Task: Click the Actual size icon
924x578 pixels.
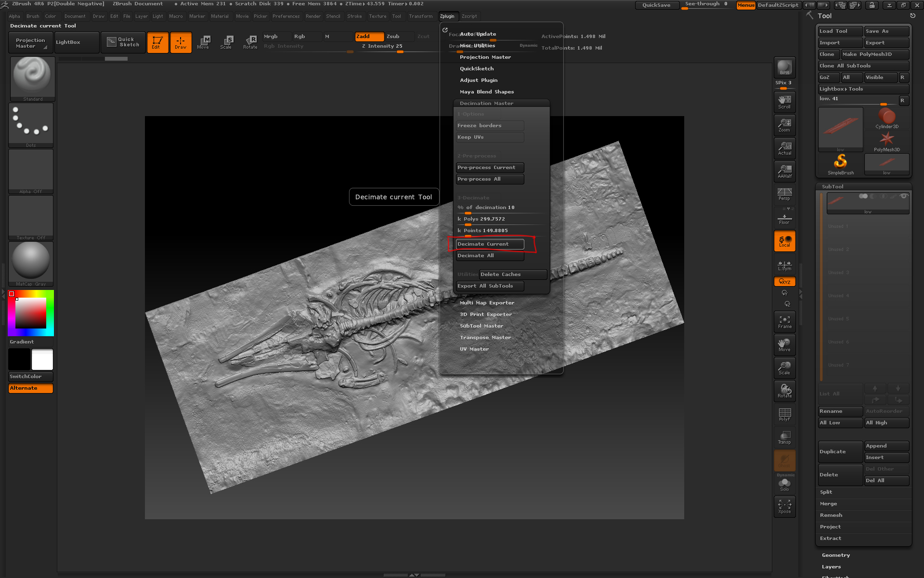Action: [x=784, y=148]
